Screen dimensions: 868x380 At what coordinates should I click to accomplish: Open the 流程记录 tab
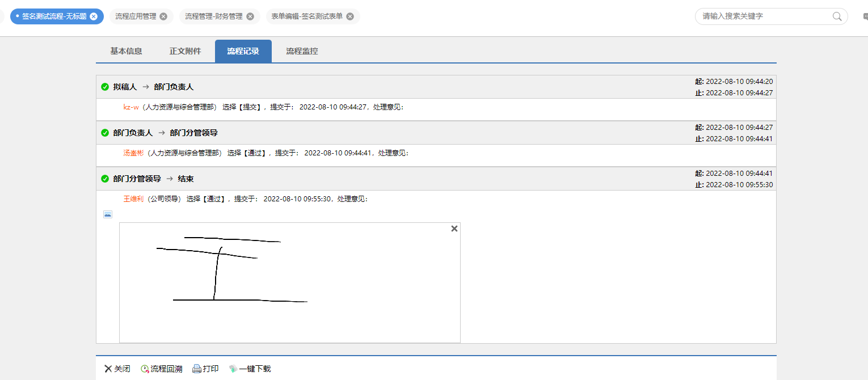click(243, 51)
